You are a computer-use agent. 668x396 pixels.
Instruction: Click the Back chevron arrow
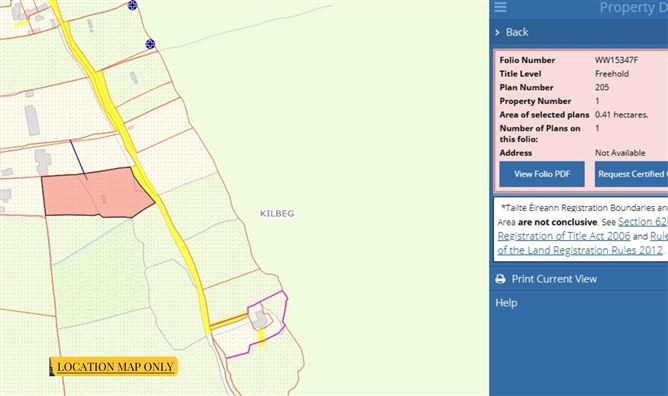497,32
